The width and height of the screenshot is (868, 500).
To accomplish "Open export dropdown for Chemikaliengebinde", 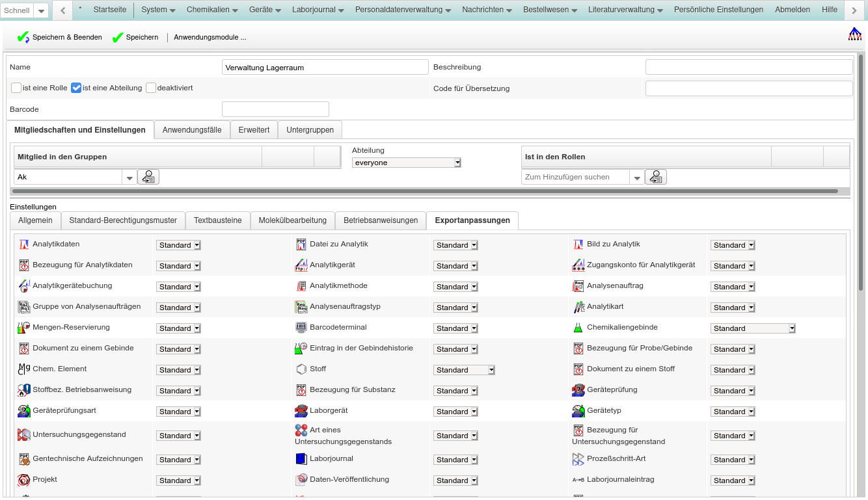I will pos(753,328).
